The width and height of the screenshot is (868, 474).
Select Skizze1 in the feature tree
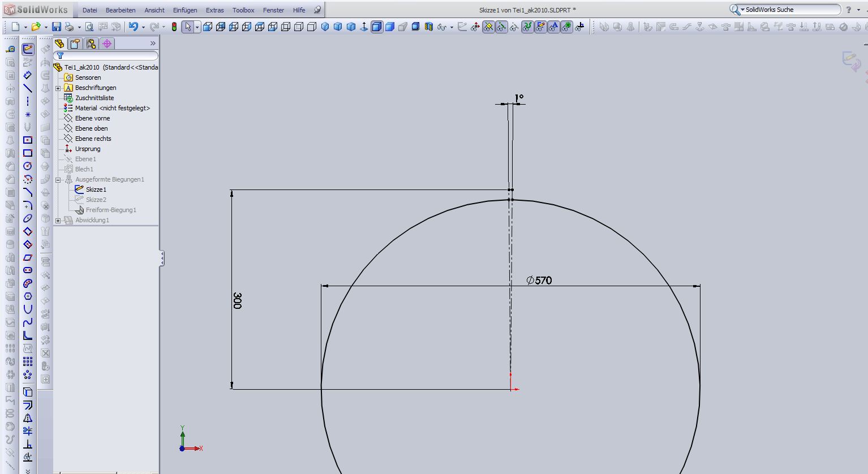point(91,189)
